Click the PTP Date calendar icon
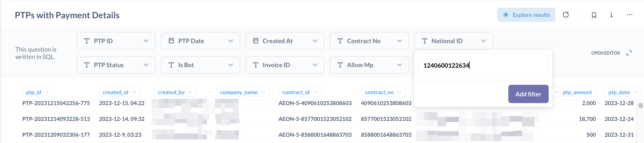Viewport: 644px width, 143px height. [171, 41]
